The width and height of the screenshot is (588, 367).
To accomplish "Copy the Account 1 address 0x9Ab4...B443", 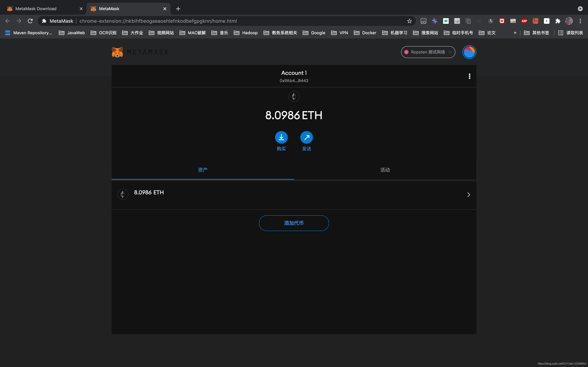I will tap(294, 81).
